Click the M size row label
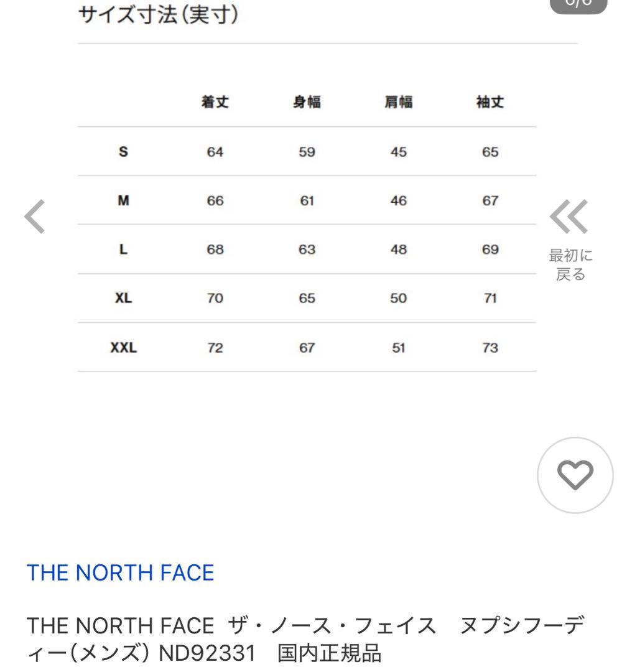 (124, 200)
